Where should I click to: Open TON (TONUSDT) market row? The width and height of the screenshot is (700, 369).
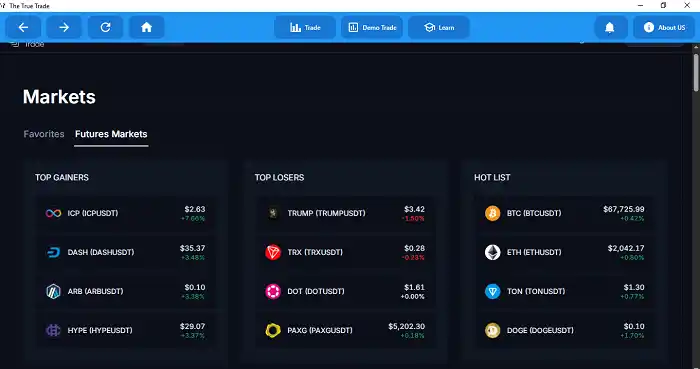point(565,291)
